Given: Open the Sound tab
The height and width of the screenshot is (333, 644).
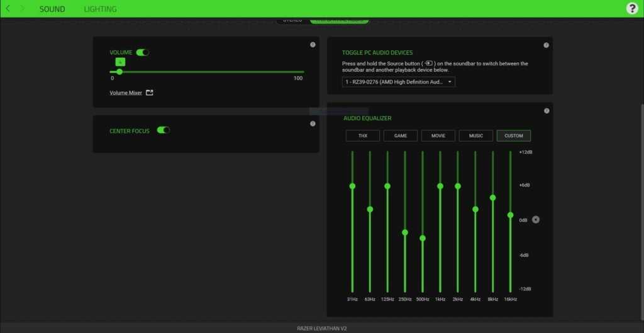Looking at the screenshot, I should [x=52, y=9].
